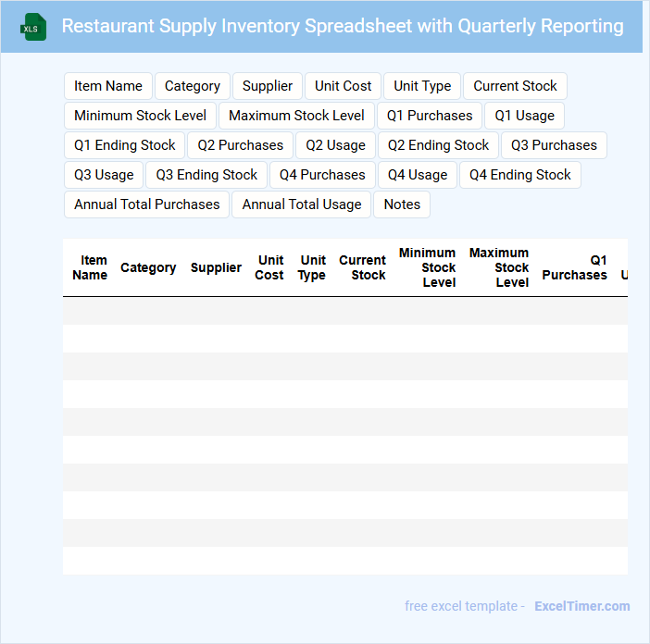Open the ExcelTimer.com link
The image size is (650, 644).
pos(582,606)
